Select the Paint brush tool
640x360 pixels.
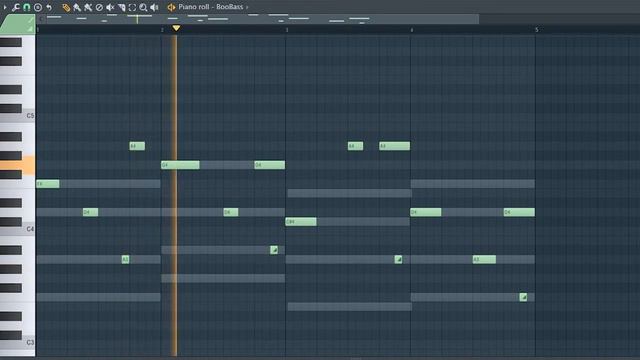[77, 7]
